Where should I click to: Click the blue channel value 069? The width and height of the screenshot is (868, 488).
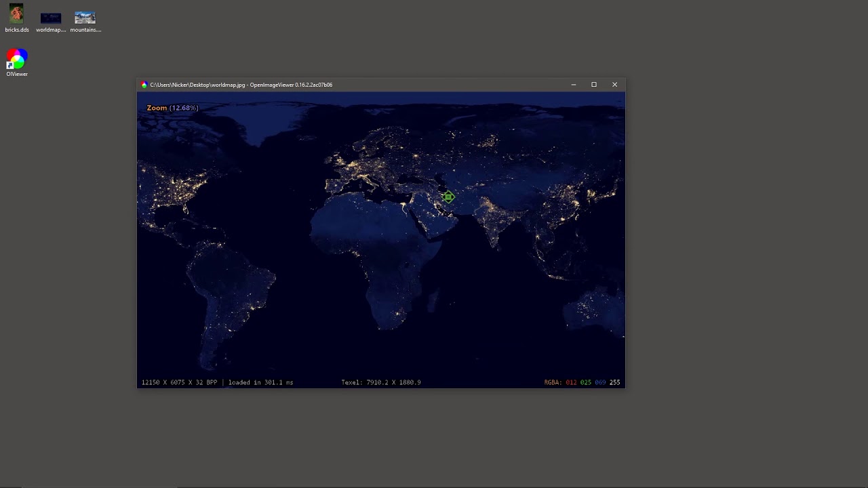(x=600, y=382)
